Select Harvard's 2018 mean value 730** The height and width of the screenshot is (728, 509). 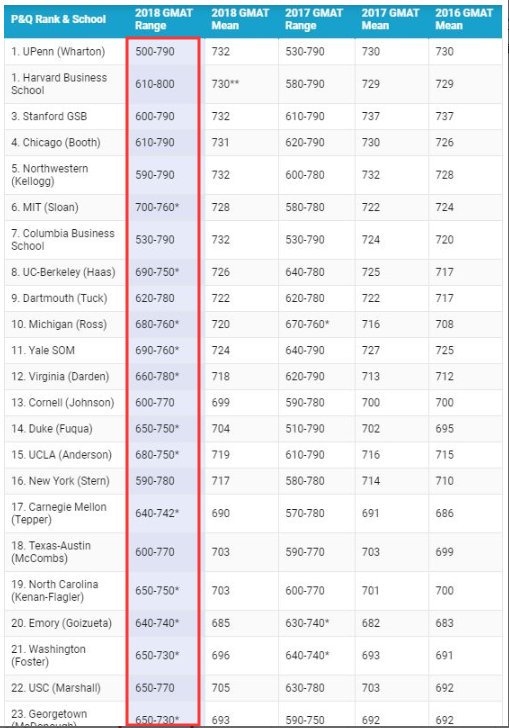click(x=225, y=84)
